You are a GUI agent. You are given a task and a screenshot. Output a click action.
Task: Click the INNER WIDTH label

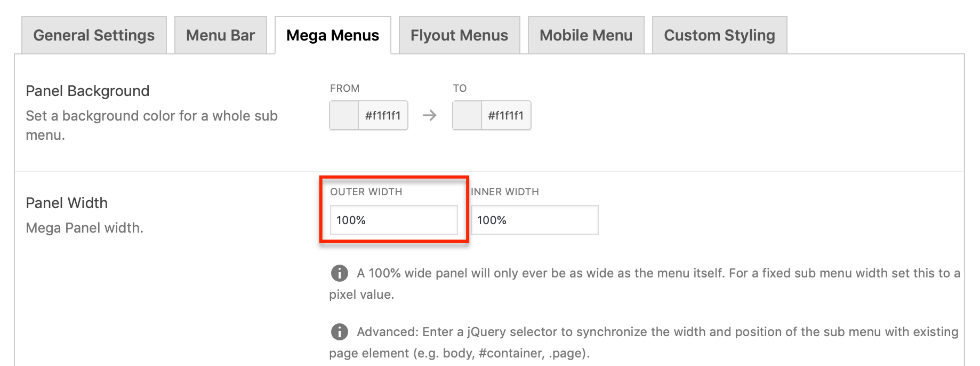[x=505, y=192]
